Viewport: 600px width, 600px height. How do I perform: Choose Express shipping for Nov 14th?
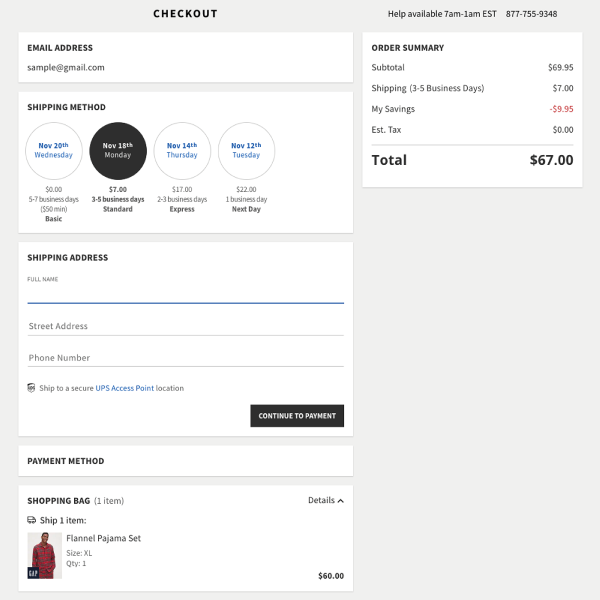182,151
